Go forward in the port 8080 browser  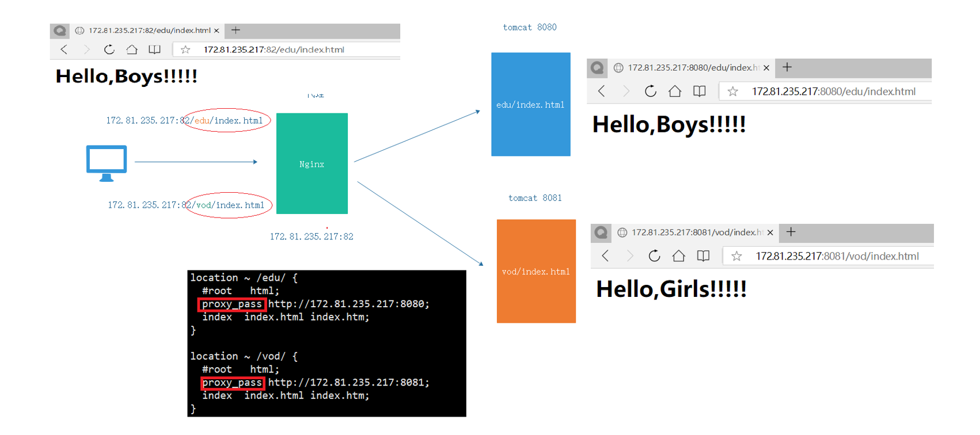[x=626, y=91]
